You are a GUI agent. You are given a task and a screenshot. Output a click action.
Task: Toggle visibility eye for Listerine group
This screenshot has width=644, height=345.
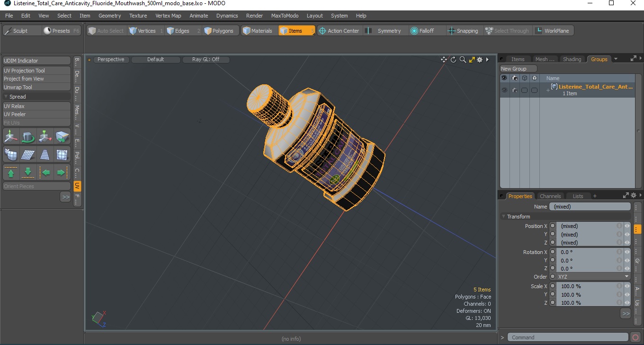coord(504,90)
